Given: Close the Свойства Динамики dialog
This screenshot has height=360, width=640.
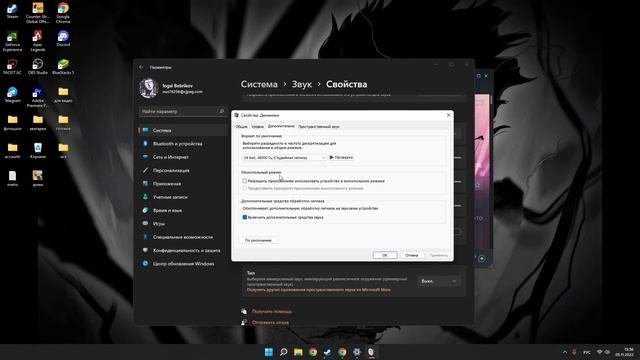Looking at the screenshot, I should [x=448, y=115].
